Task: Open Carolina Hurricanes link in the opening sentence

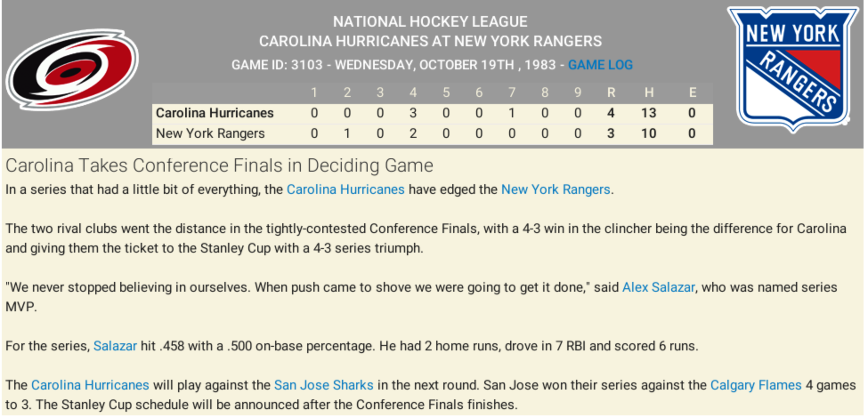Action: point(345,189)
